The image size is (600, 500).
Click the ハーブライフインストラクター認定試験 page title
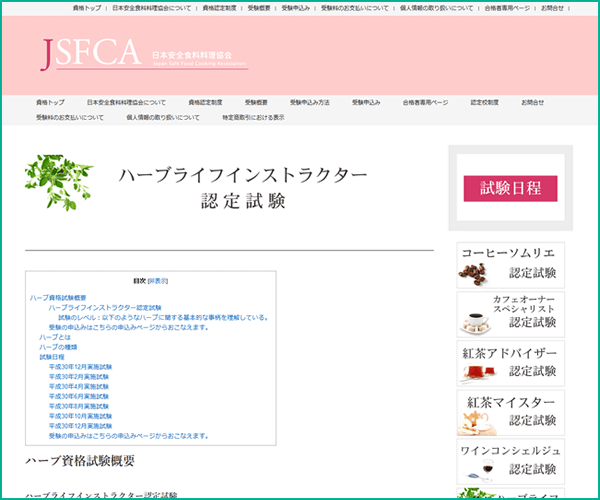[243, 188]
